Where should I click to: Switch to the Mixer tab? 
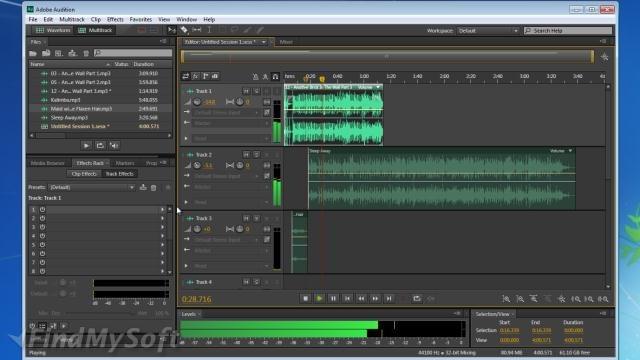pyautogui.click(x=286, y=42)
